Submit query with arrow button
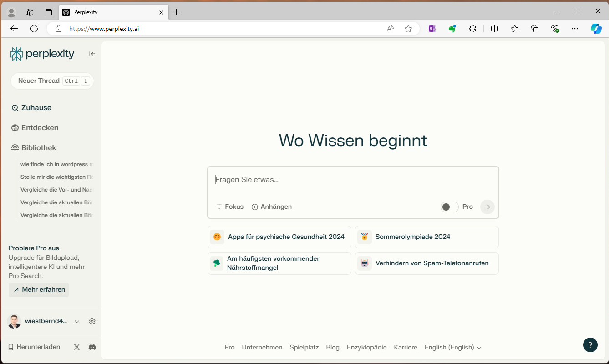This screenshot has height=364, width=609. pyautogui.click(x=487, y=207)
